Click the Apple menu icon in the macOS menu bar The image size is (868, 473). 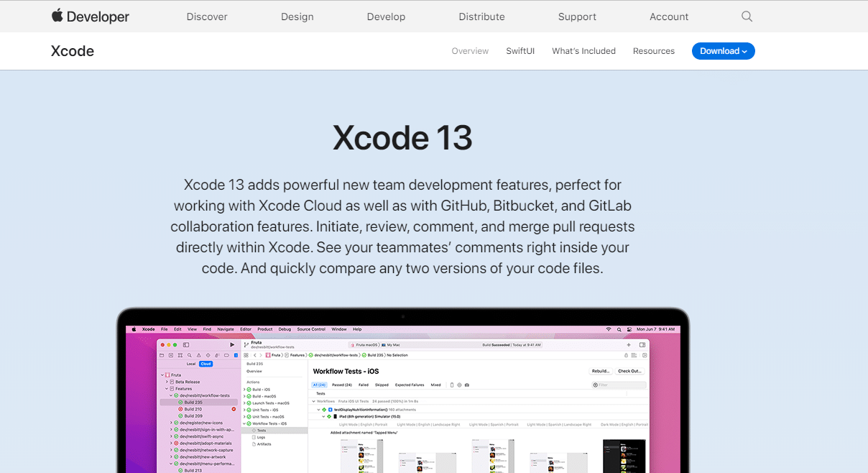133,329
